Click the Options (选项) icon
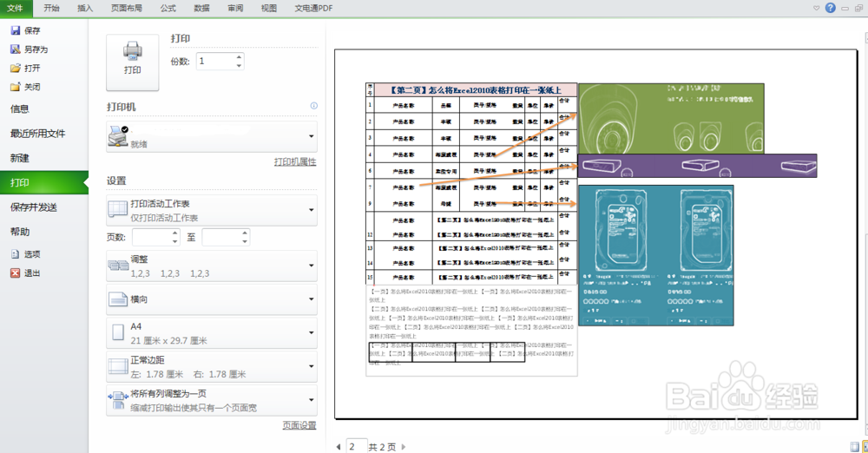Image resolution: width=868 pixels, height=453 pixels. (x=16, y=254)
